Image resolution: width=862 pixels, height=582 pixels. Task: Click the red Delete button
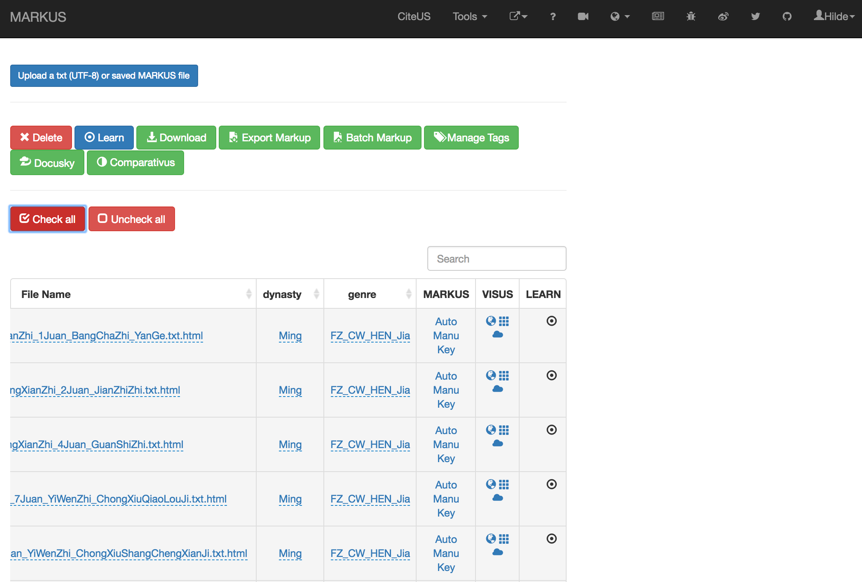coord(41,137)
